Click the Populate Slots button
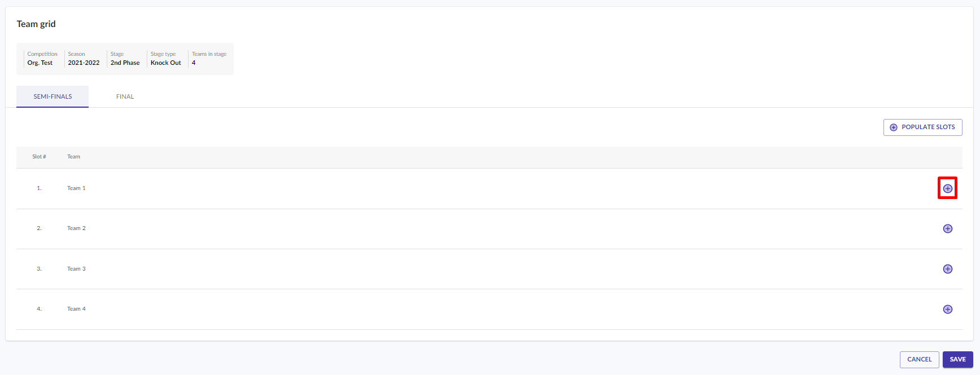 click(922, 127)
